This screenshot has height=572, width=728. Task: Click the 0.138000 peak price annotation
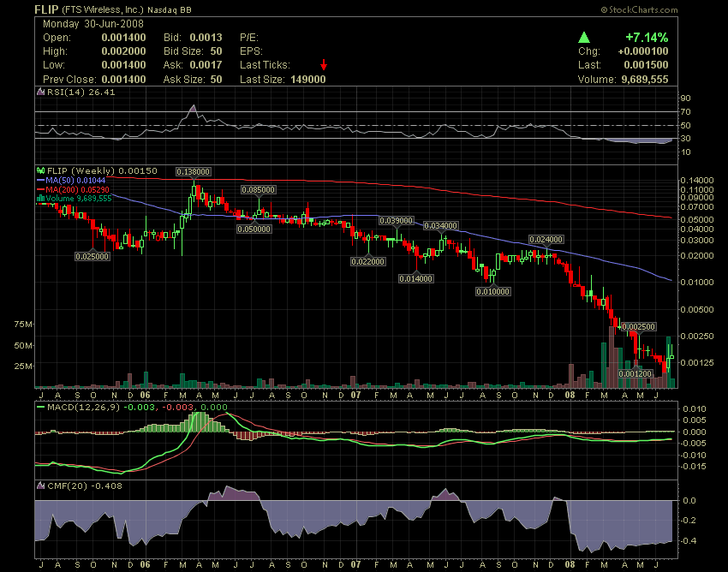[x=194, y=172]
